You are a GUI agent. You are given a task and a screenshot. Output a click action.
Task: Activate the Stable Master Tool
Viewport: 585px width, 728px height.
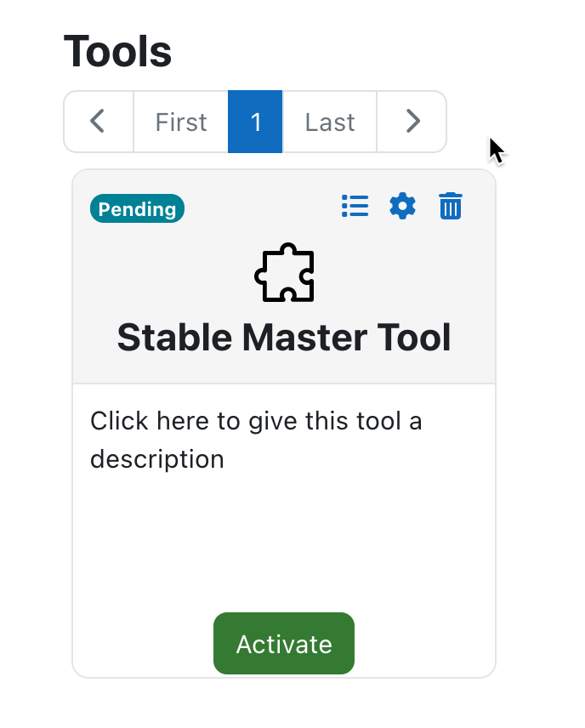tap(284, 644)
